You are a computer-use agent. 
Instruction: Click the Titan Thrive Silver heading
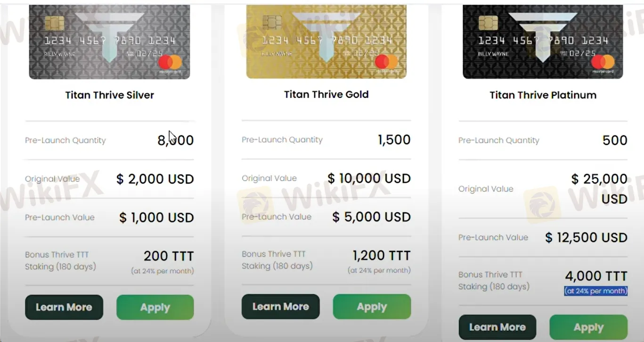[x=109, y=95]
